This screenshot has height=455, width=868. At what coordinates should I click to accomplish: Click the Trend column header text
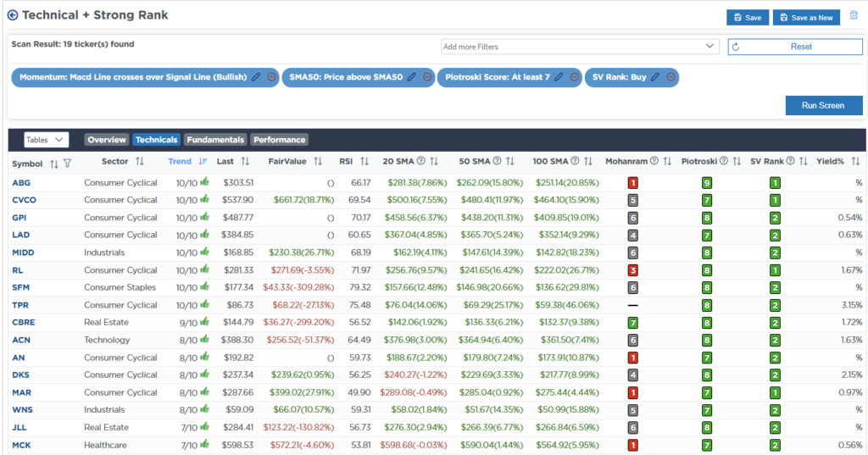[x=180, y=161]
